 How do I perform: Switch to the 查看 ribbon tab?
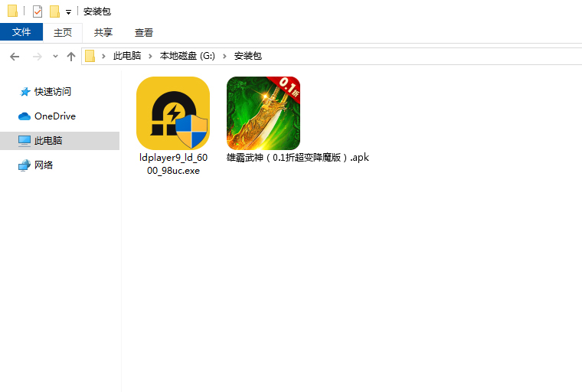(144, 32)
